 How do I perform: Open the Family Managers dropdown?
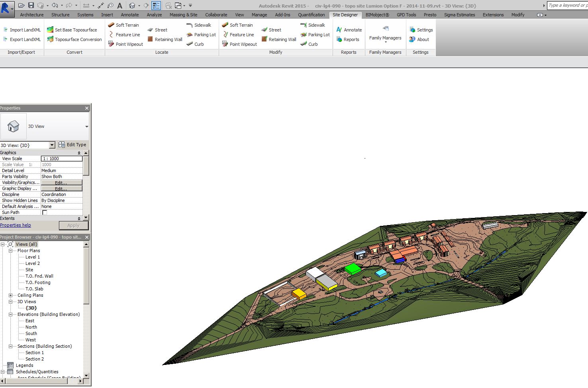coord(385,38)
